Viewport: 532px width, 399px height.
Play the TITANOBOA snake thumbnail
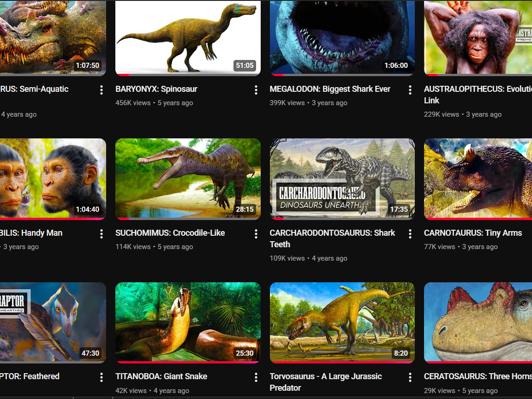(188, 323)
